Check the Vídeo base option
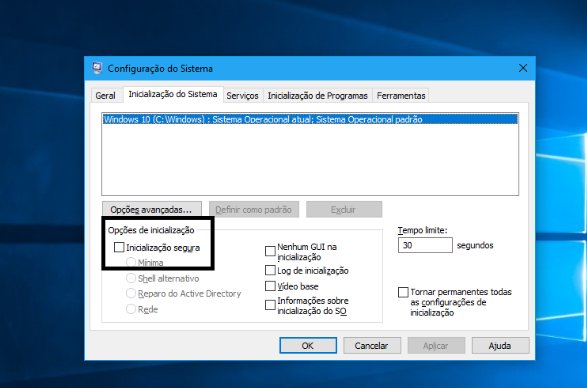This screenshot has width=587, height=388. point(270,286)
